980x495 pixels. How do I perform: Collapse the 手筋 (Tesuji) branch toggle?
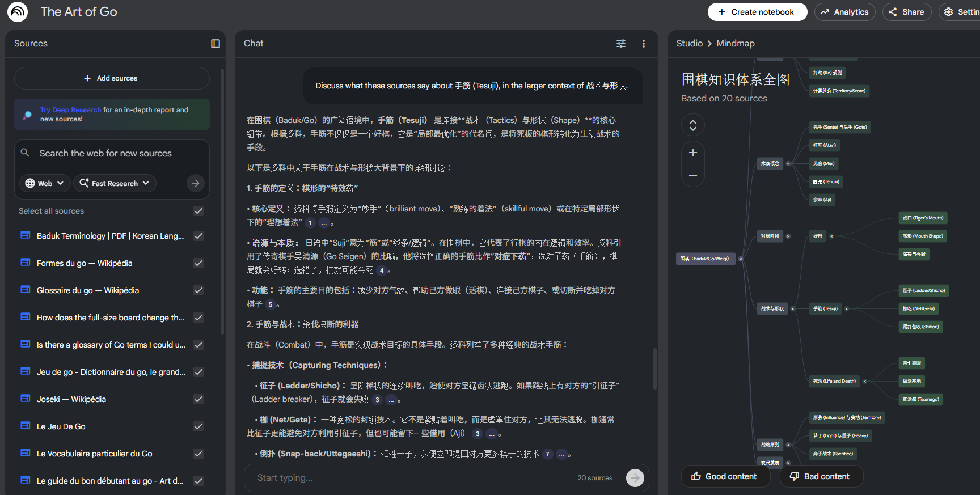(847, 308)
